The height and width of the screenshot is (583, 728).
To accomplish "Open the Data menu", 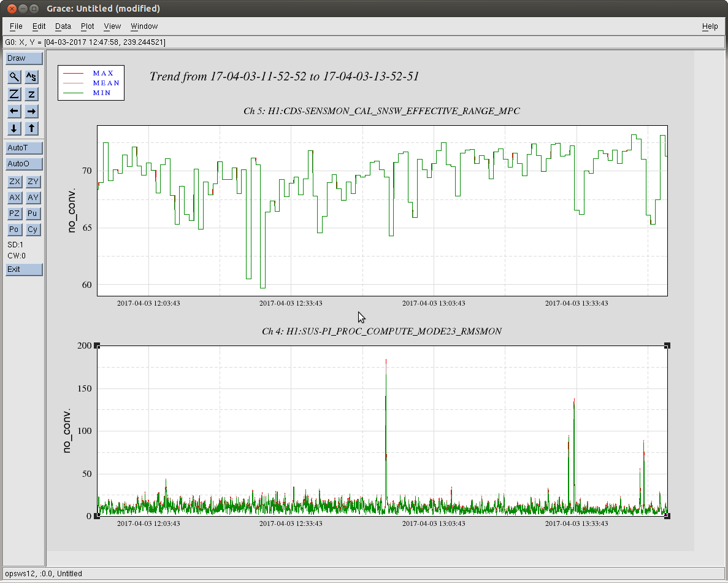I will click(x=63, y=26).
